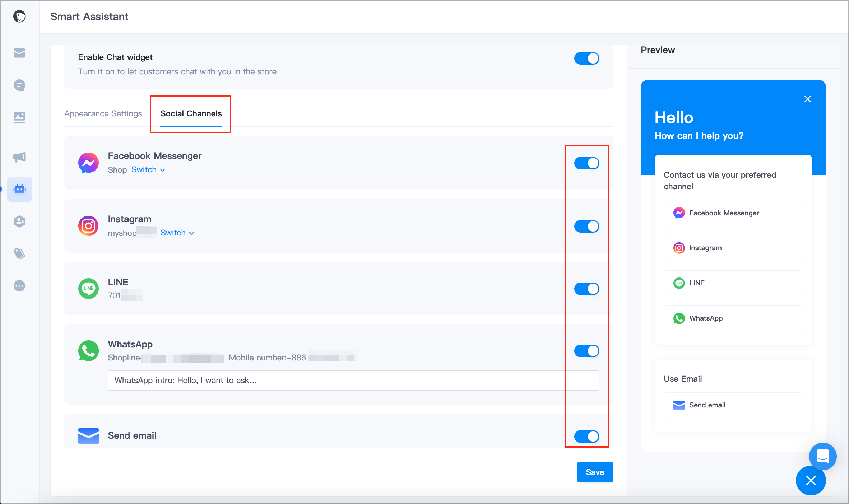849x504 pixels.
Task: Open the Switch dropdown next to Instagram account
Action: pos(177,233)
